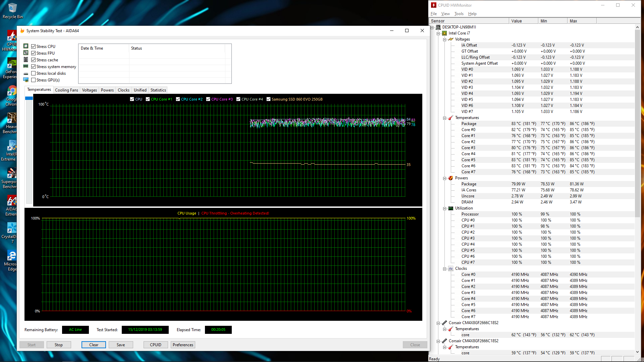Click the Preferences button
644x362 pixels.
(183, 345)
